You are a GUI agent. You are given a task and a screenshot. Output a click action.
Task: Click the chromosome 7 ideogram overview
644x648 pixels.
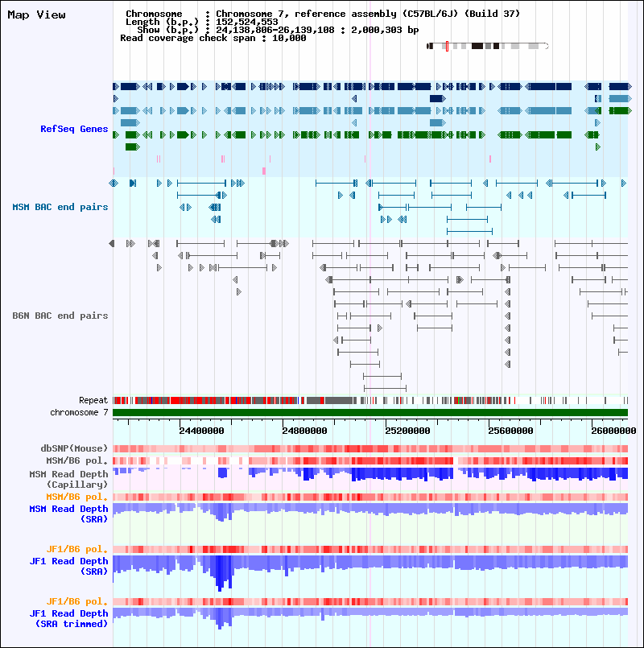tap(488, 46)
